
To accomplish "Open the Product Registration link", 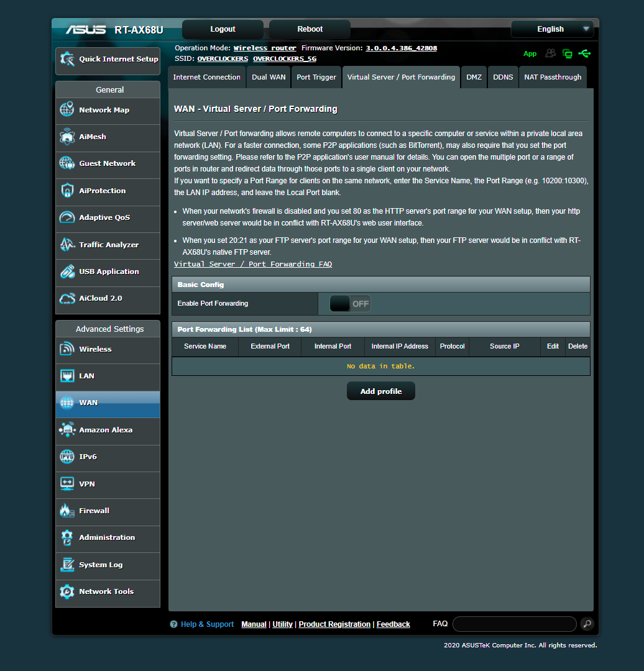I will [x=334, y=624].
